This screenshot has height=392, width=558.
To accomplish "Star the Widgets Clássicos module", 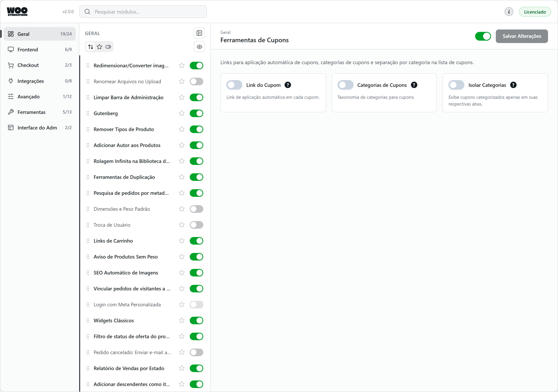I will point(182,321).
